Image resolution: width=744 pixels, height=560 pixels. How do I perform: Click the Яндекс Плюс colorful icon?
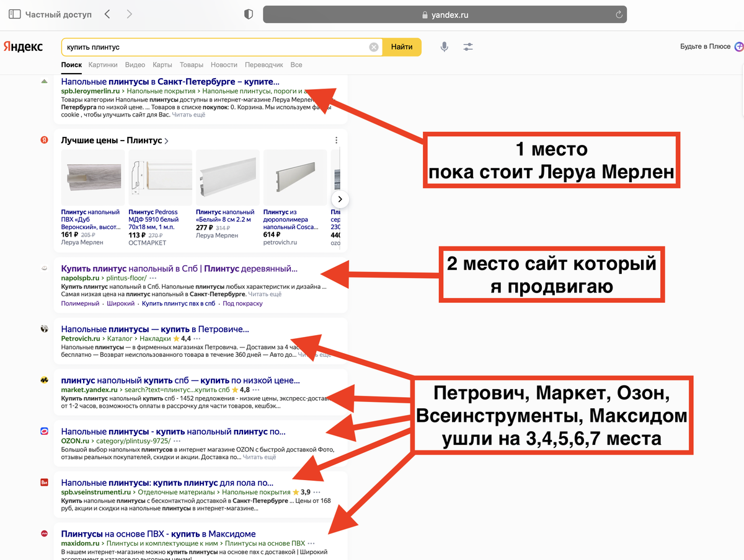(738, 46)
